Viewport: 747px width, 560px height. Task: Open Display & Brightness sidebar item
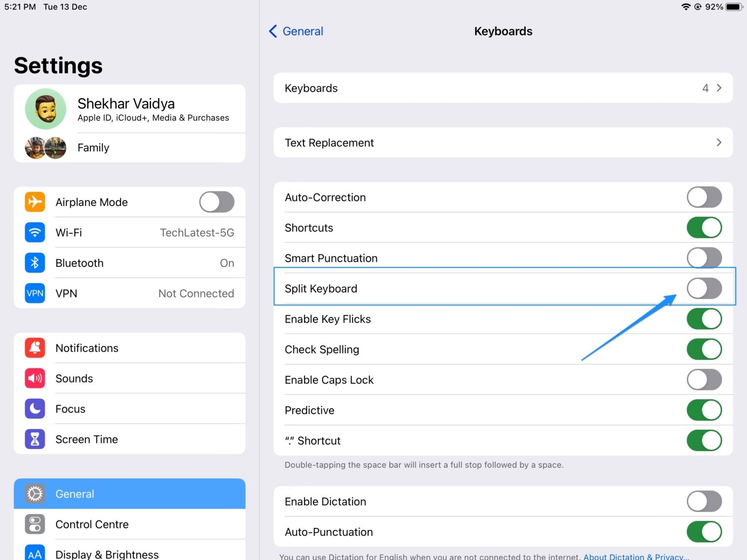tap(107, 554)
